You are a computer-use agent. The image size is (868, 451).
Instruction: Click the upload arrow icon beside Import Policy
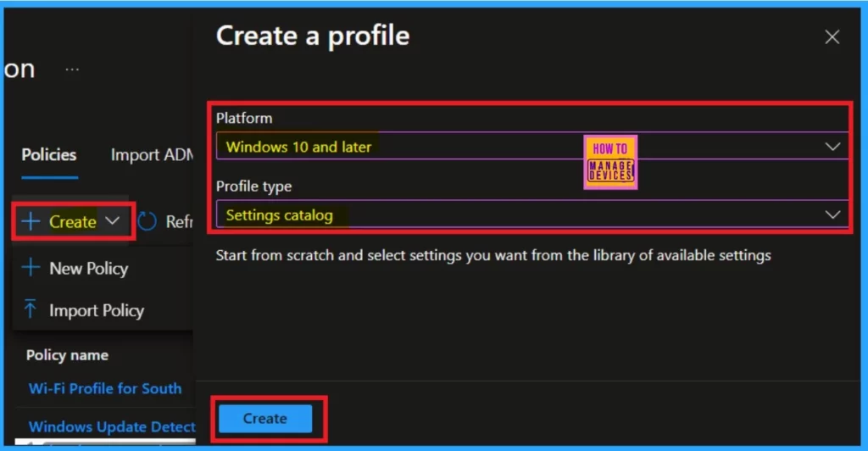click(31, 309)
